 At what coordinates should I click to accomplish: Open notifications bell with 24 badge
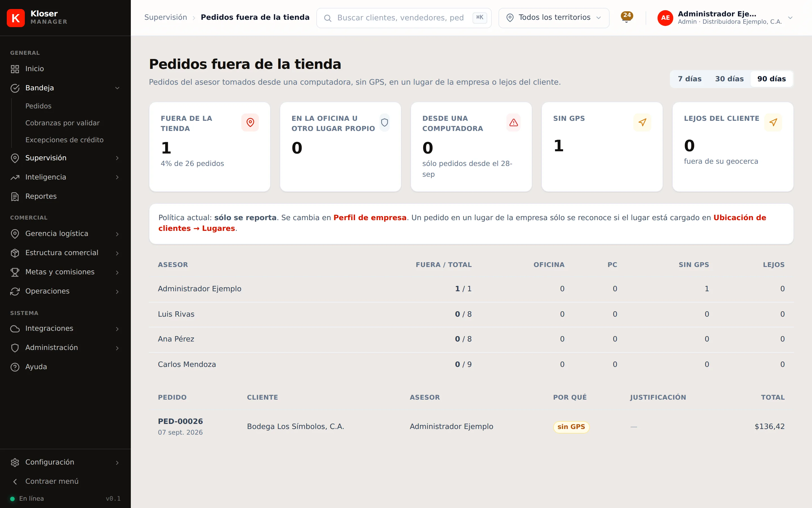(x=626, y=17)
